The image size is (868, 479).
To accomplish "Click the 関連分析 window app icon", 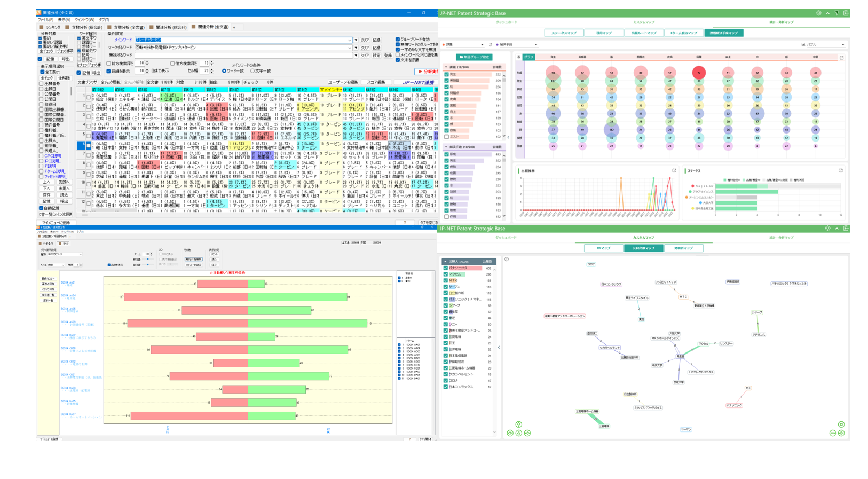I will [x=39, y=12].
